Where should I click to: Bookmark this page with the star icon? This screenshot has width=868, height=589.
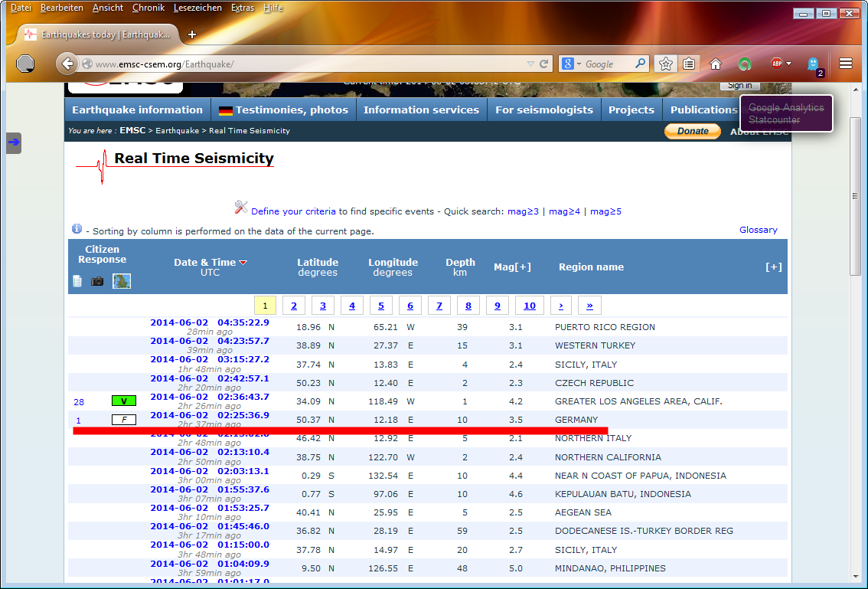tap(666, 64)
